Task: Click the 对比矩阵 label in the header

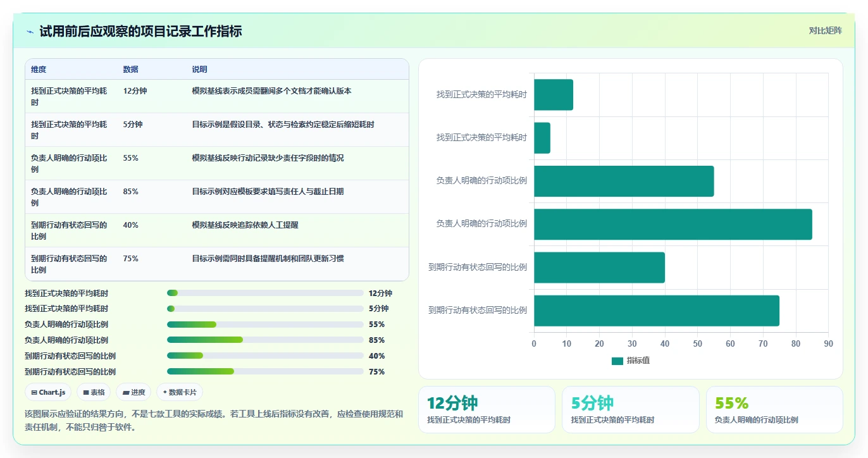Action: tap(825, 31)
